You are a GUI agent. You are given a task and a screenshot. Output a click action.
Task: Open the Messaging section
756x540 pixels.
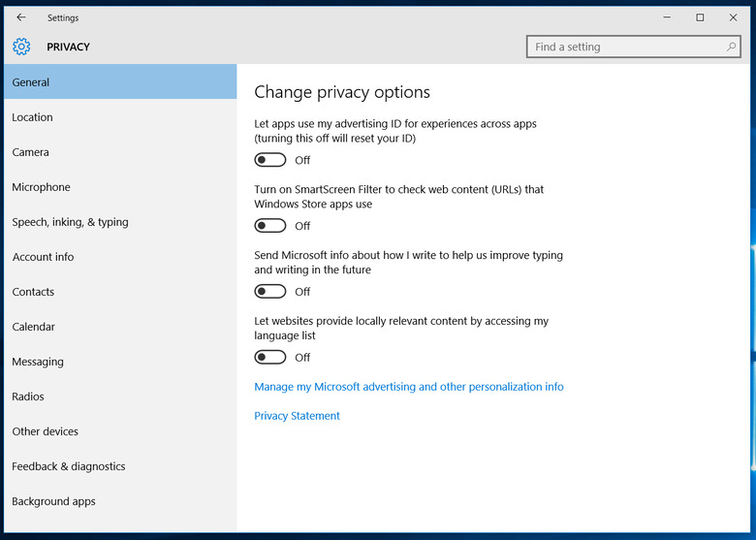(120, 362)
